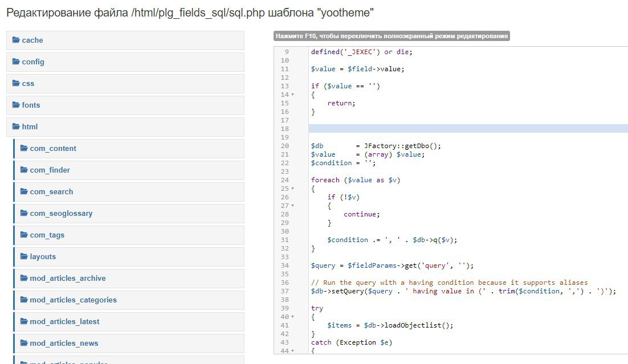The height and width of the screenshot is (364, 628).
Task: Open the config folder
Action: (x=125, y=62)
